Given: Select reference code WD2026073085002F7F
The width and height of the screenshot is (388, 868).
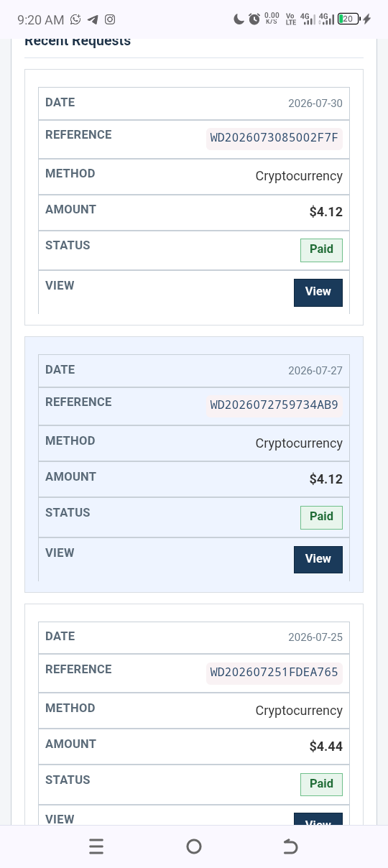Looking at the screenshot, I should point(274,138).
